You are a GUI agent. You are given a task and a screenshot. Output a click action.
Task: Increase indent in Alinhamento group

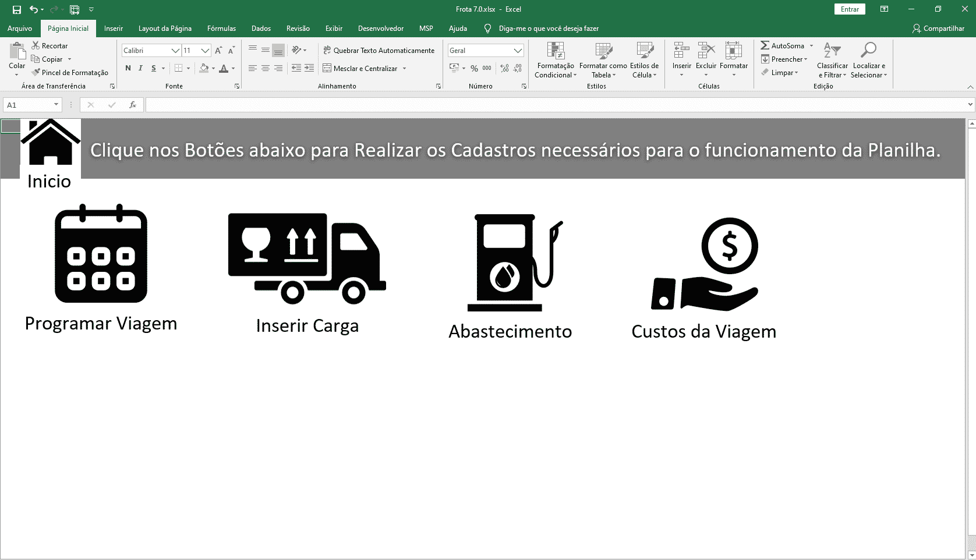coord(309,68)
